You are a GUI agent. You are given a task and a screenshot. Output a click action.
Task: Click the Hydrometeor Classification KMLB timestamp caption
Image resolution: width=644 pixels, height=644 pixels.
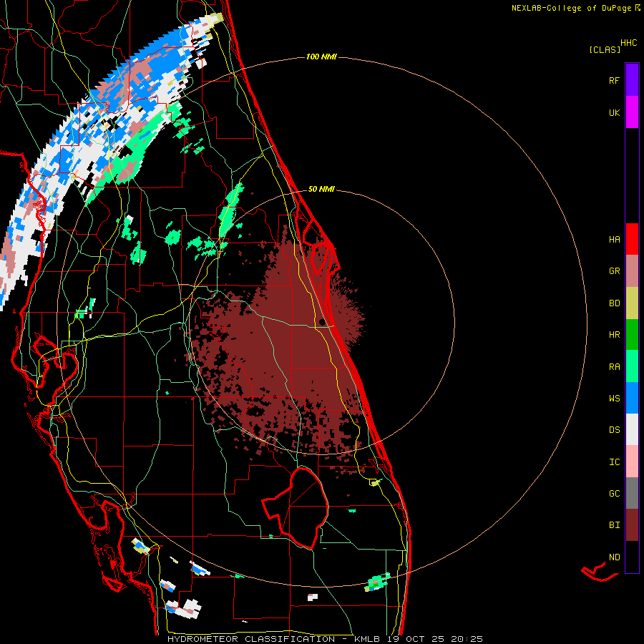(x=326, y=639)
